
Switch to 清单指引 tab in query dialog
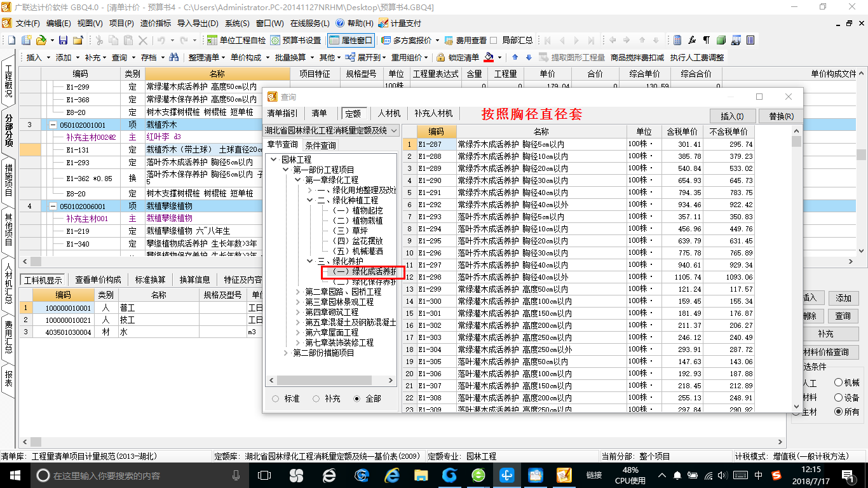tap(282, 113)
